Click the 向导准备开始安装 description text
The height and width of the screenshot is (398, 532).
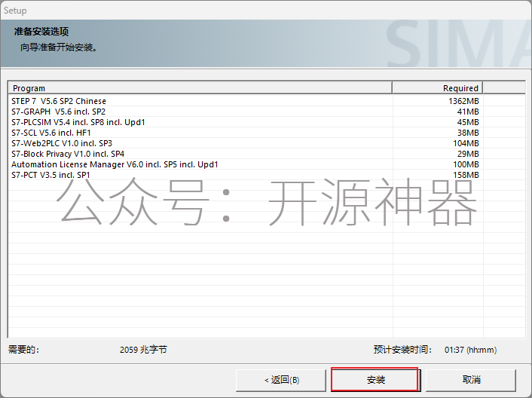point(59,47)
